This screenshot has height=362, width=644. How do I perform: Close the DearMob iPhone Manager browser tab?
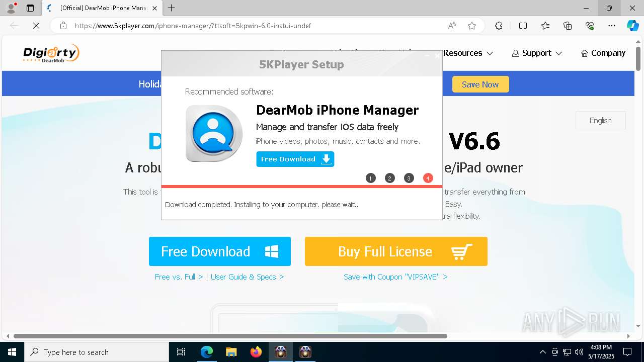pyautogui.click(x=154, y=8)
